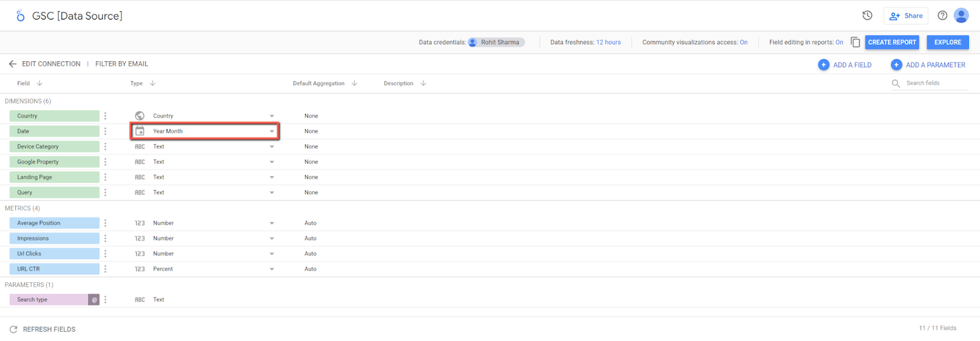Click the search fields magnifier icon

coord(895,83)
